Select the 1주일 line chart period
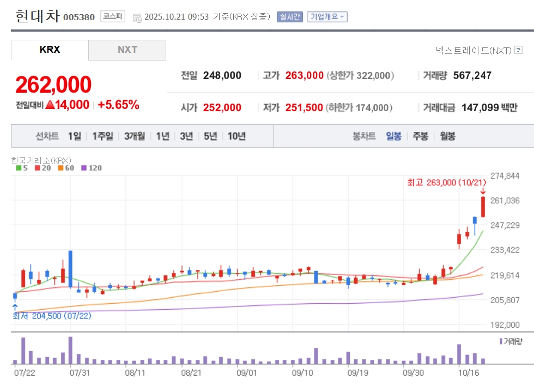The height and width of the screenshot is (392, 534). tap(102, 136)
